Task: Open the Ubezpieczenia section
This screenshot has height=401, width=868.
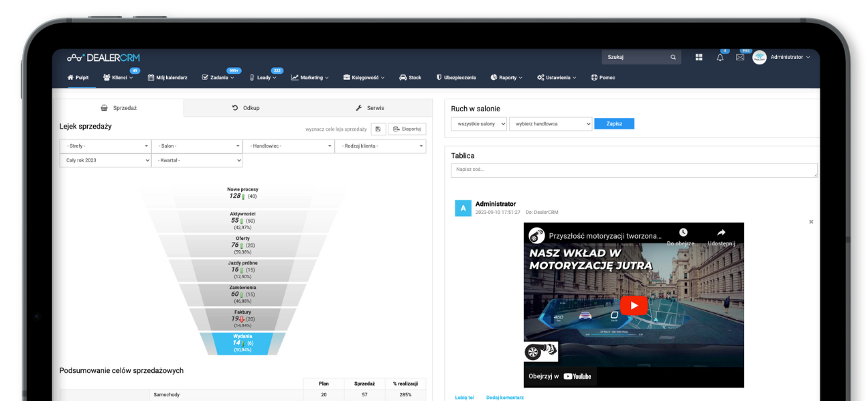Action: [x=456, y=77]
